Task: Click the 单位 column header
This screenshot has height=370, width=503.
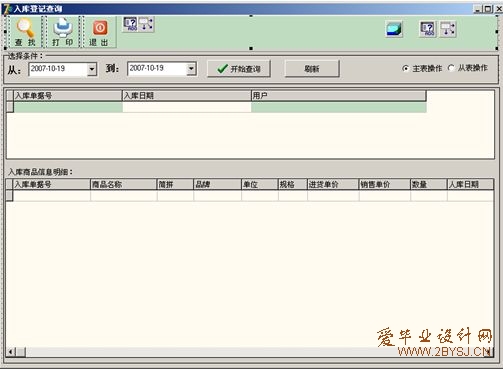Action: [x=260, y=184]
